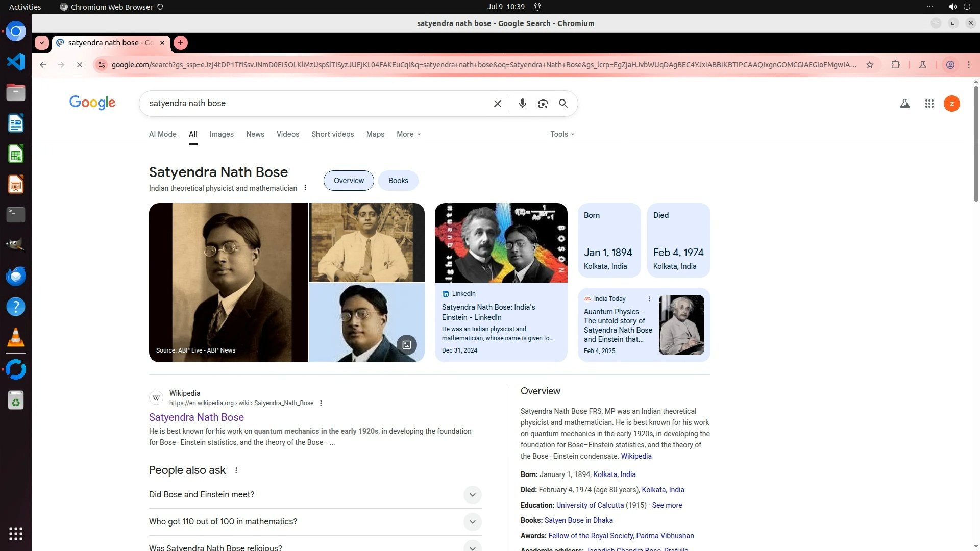This screenshot has width=980, height=551.
Task: Open the Chromium extensions puzzle icon
Action: [x=895, y=65]
